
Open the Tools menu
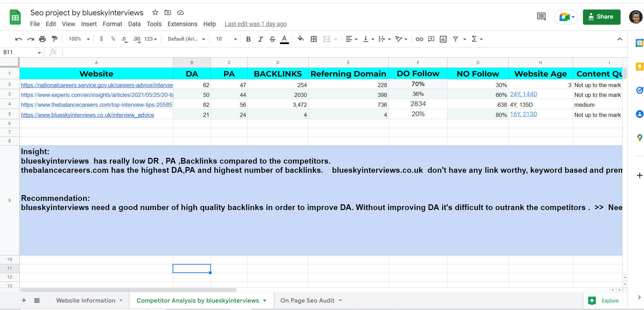click(154, 24)
